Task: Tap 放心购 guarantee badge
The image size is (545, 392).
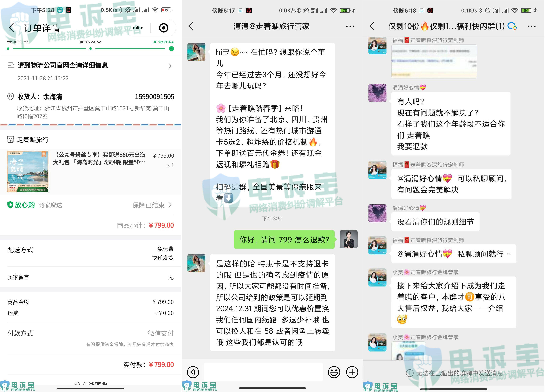Action: 21,205
